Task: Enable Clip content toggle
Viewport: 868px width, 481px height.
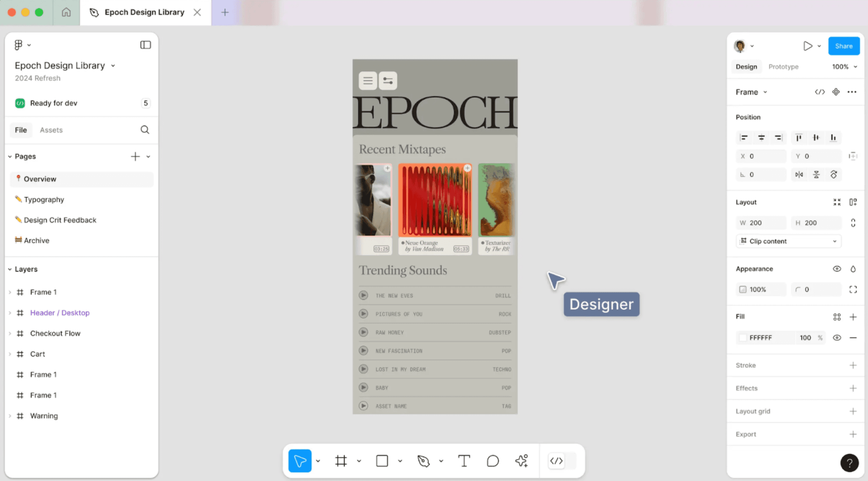Action: (x=744, y=240)
